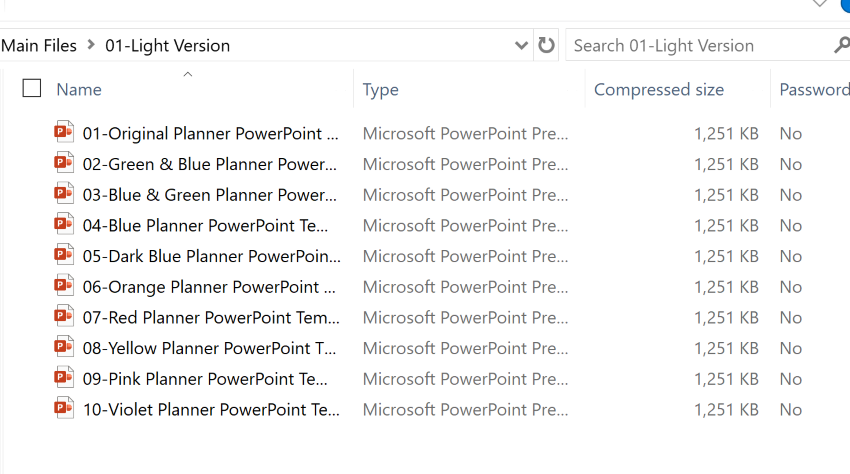Click the 01-Original Planner PowerPoint file icon
The width and height of the screenshot is (850, 474).
tap(65, 133)
